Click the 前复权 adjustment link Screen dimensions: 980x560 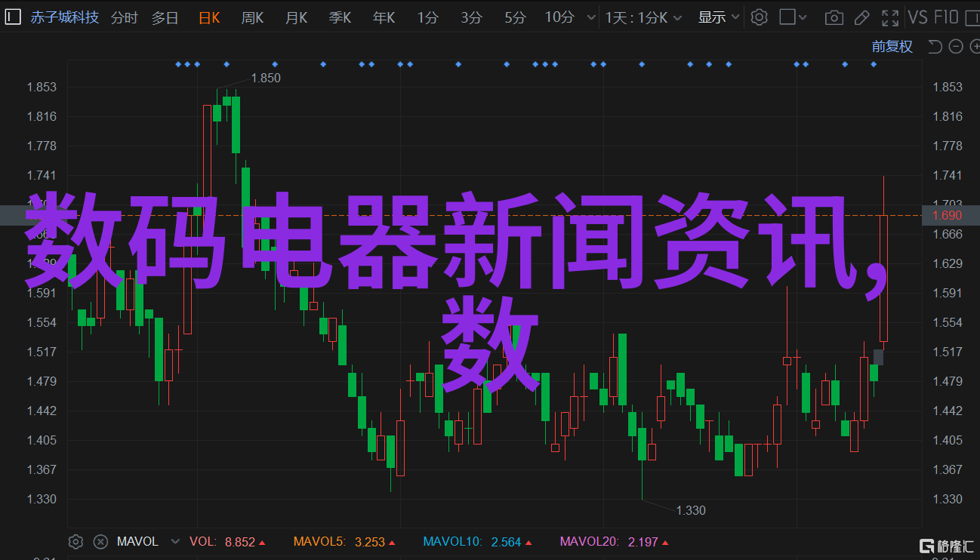(x=892, y=47)
